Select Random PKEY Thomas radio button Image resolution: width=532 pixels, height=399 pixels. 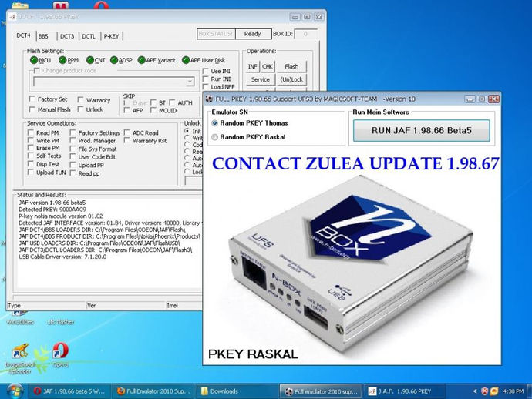(x=214, y=123)
